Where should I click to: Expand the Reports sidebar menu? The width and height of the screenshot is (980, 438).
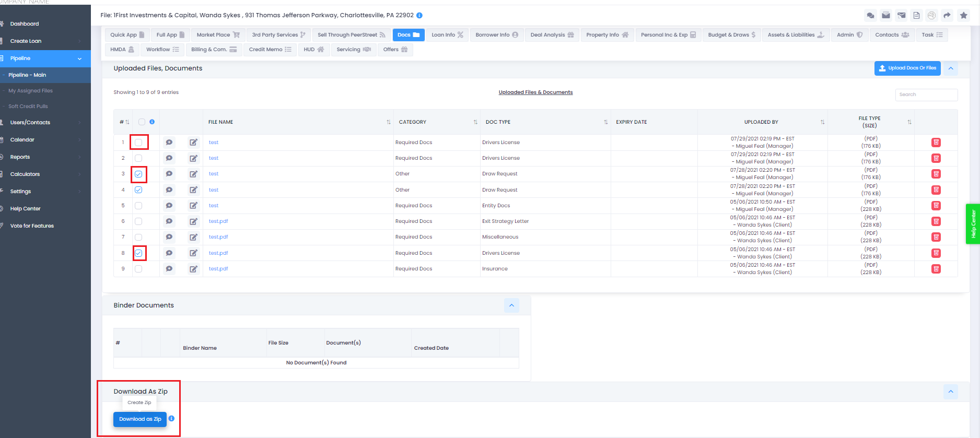tap(45, 157)
